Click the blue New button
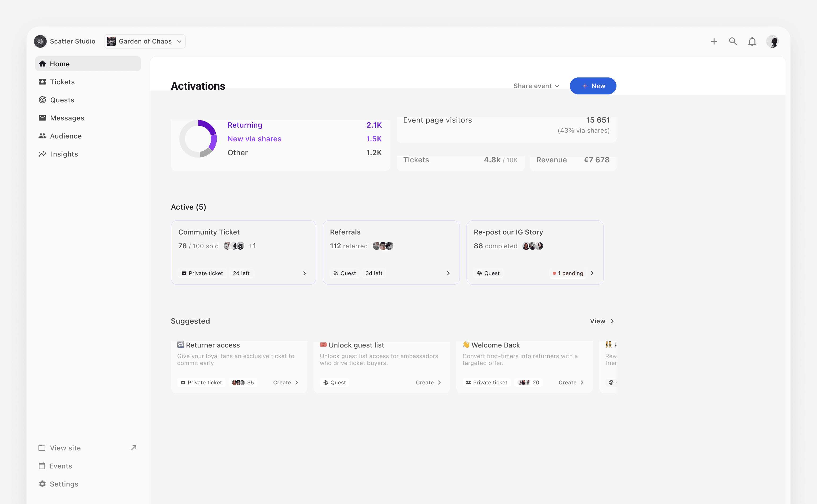Viewport: 817px width, 504px height. (x=593, y=86)
